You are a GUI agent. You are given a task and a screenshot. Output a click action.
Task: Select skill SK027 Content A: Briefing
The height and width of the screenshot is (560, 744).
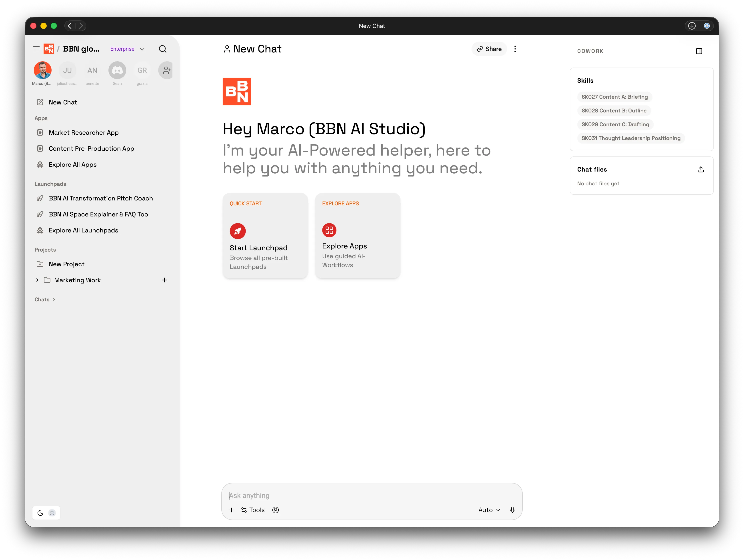pyautogui.click(x=614, y=97)
